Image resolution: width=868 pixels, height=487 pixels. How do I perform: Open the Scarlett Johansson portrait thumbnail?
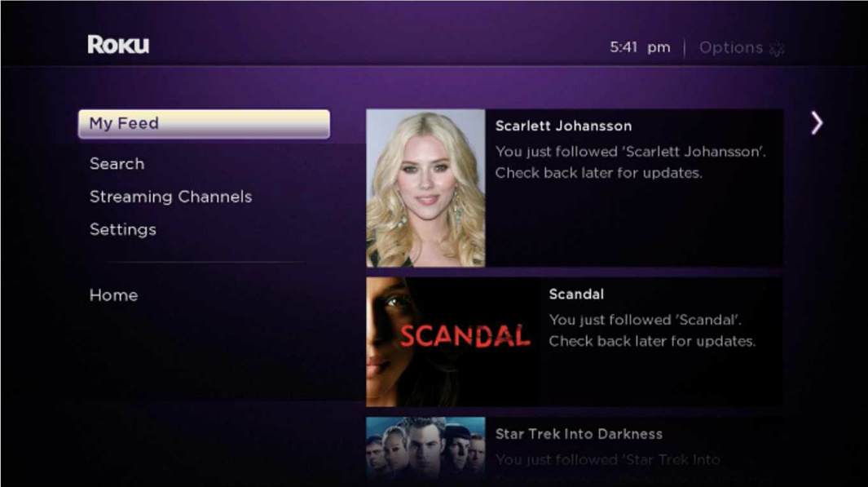pos(425,188)
